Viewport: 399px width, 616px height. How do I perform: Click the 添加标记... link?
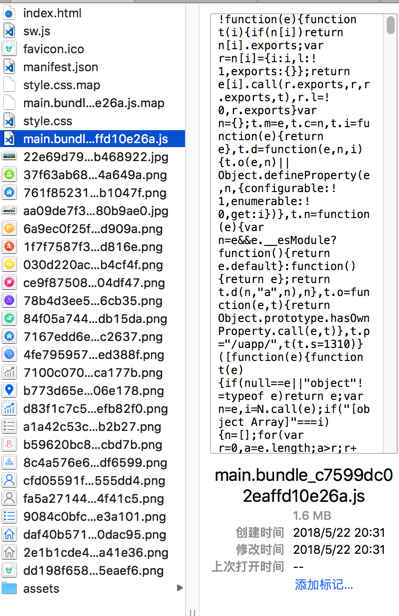point(324,585)
